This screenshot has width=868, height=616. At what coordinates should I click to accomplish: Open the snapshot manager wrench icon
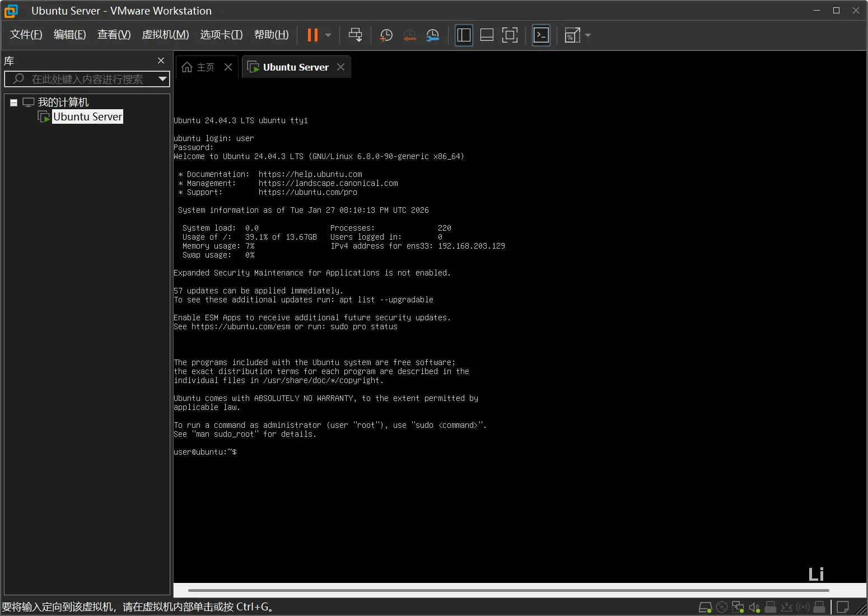pos(433,35)
